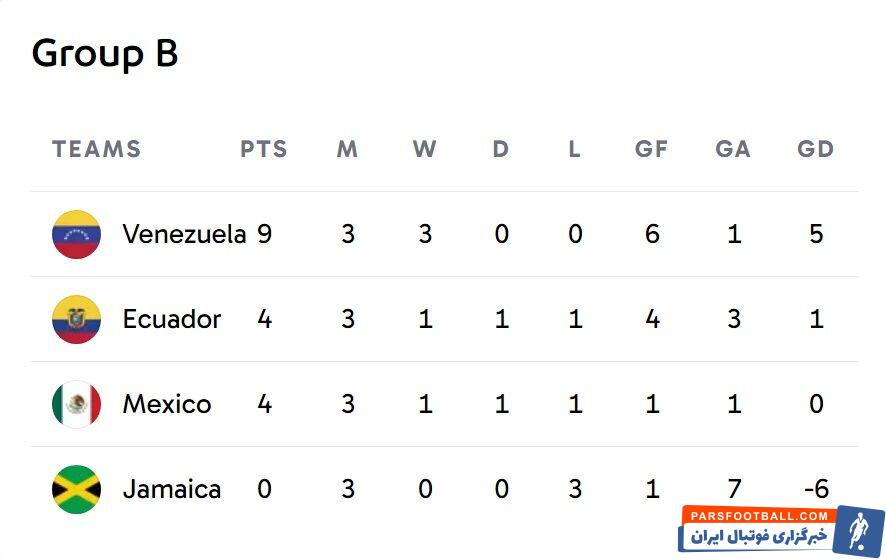Click the Mexico flag icon
This screenshot has width=886, height=559.
[76, 405]
